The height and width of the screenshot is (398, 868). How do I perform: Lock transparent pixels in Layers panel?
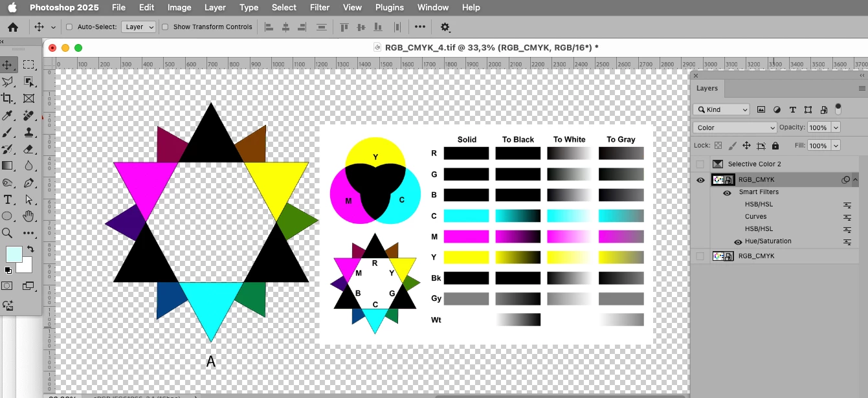click(x=718, y=146)
